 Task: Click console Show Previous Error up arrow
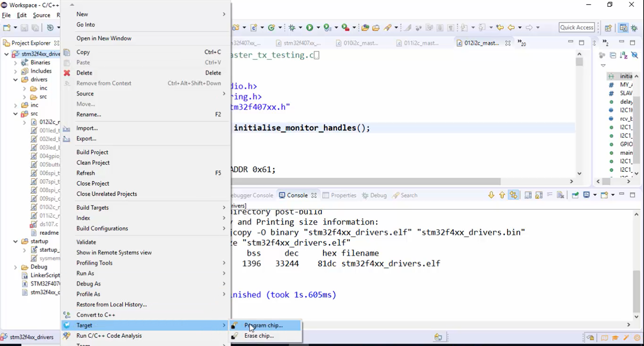[502, 195]
